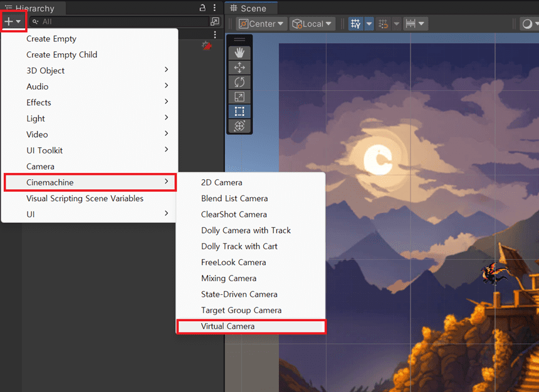Create a Target Group Camera
Viewport: 539px width, 392px height.
pyautogui.click(x=251, y=310)
